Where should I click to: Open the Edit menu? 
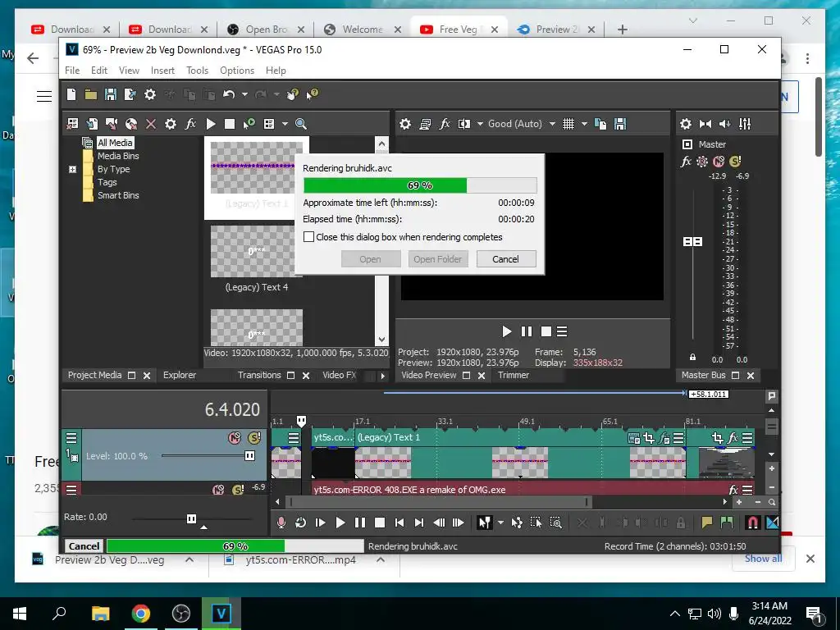[99, 71]
